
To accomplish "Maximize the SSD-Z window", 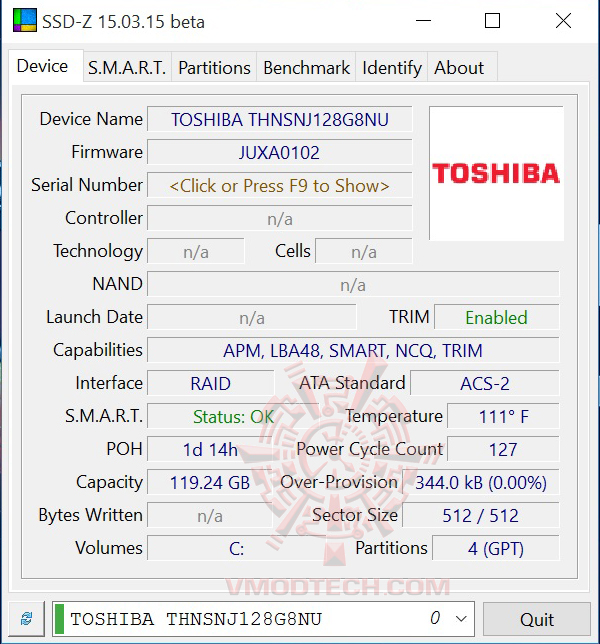I will click(x=492, y=21).
